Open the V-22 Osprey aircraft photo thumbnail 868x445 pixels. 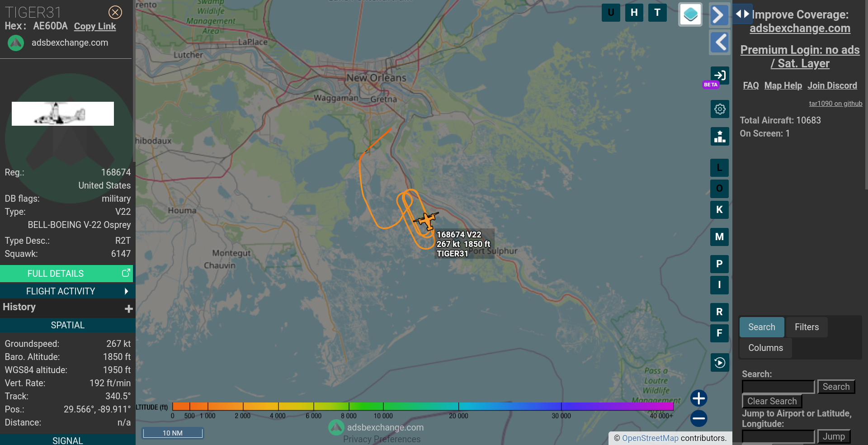point(63,114)
